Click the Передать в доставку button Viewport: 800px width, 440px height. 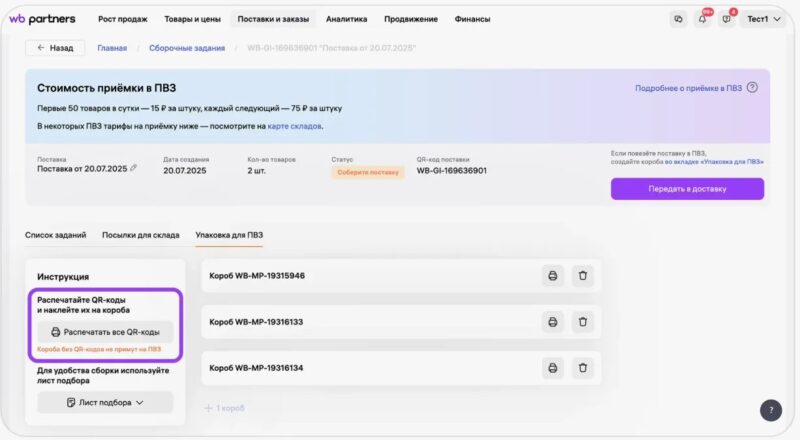(687, 189)
